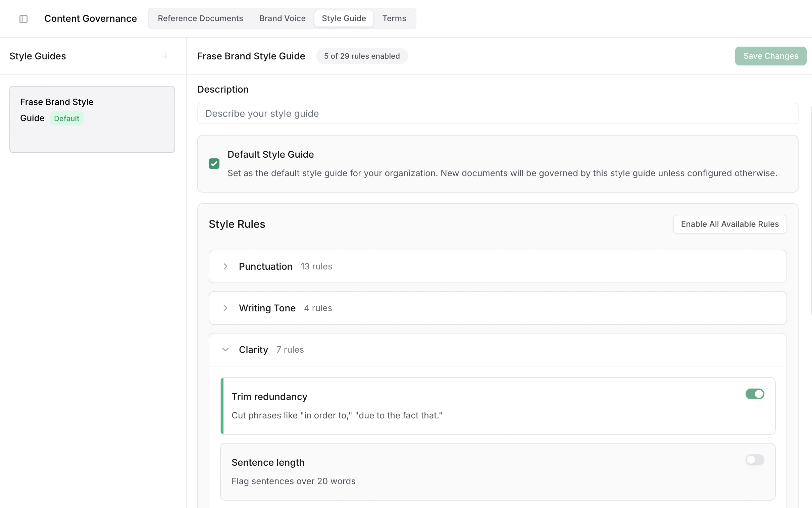The image size is (812, 508).
Task: Click the '13 rules' count label
Action: (316, 266)
